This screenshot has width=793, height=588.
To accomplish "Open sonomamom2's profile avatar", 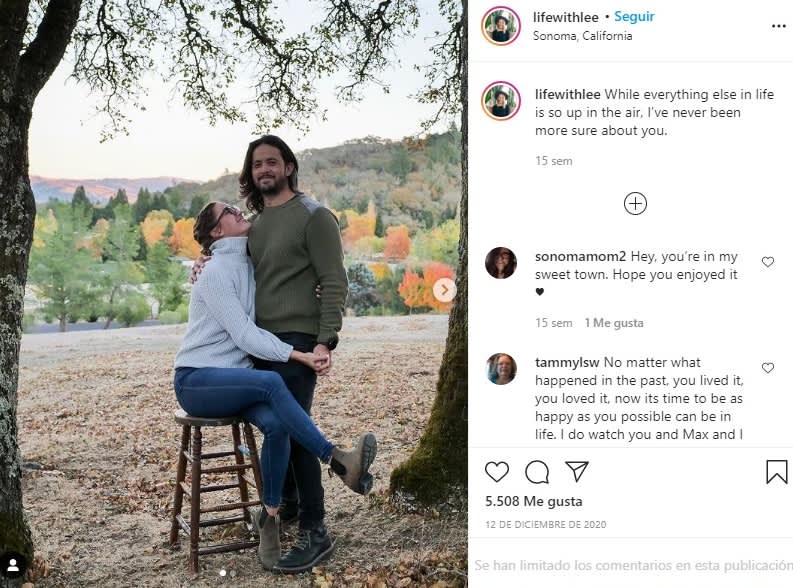I will pos(501,263).
